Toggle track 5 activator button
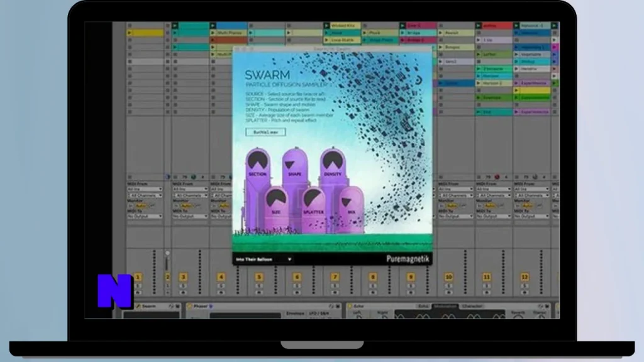644x362 pixels. pyautogui.click(x=258, y=277)
